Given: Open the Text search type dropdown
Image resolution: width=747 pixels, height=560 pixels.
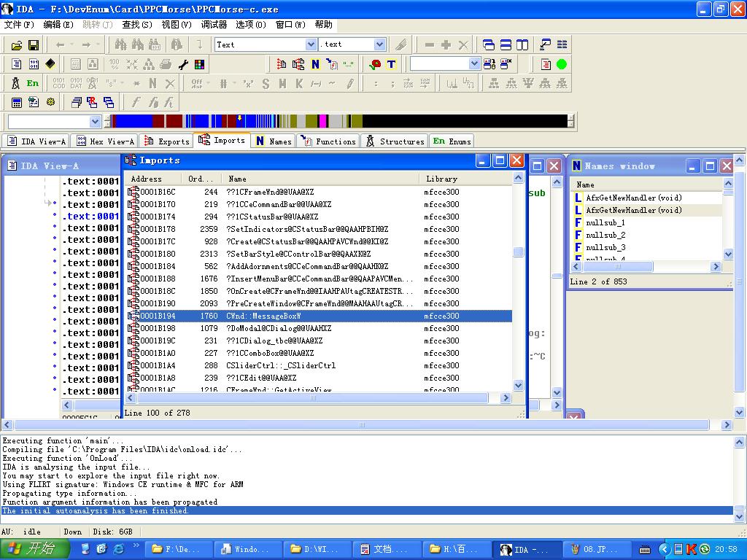Looking at the screenshot, I should 311,44.
